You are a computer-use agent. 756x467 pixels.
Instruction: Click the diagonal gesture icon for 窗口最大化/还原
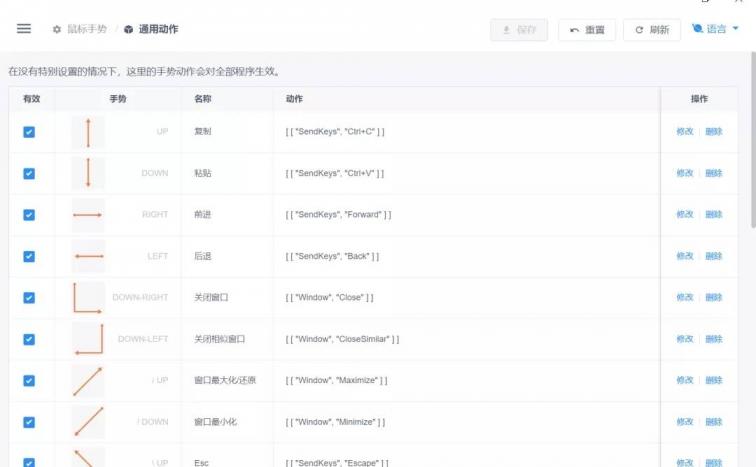[88, 381]
